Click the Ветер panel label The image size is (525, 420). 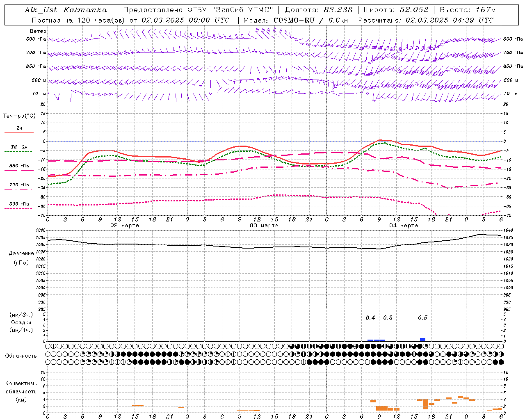(x=38, y=31)
